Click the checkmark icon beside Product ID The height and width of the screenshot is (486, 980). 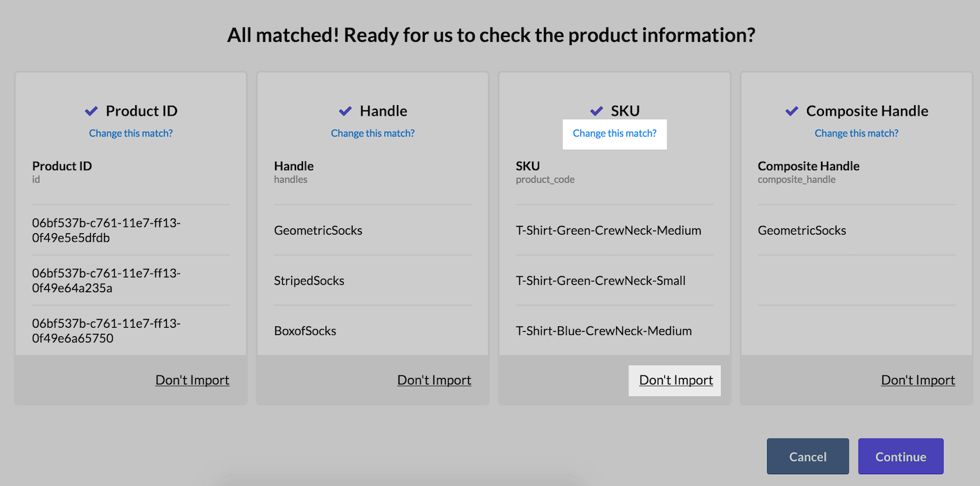pyautogui.click(x=91, y=110)
